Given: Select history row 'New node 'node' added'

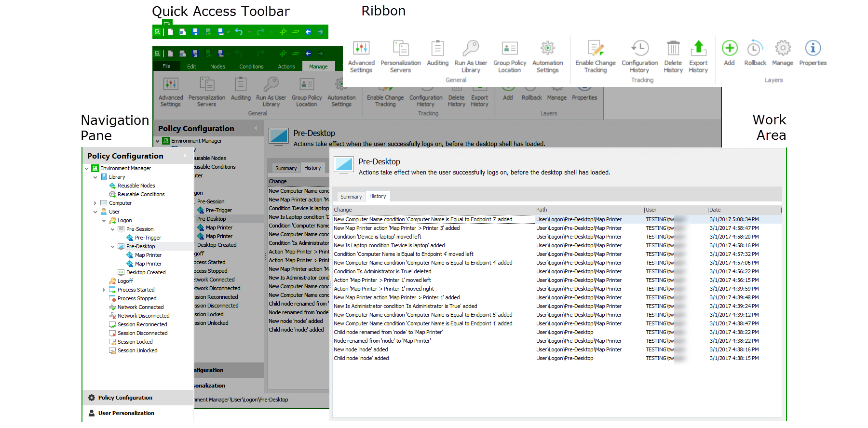Looking at the screenshot, I should (x=557, y=349).
